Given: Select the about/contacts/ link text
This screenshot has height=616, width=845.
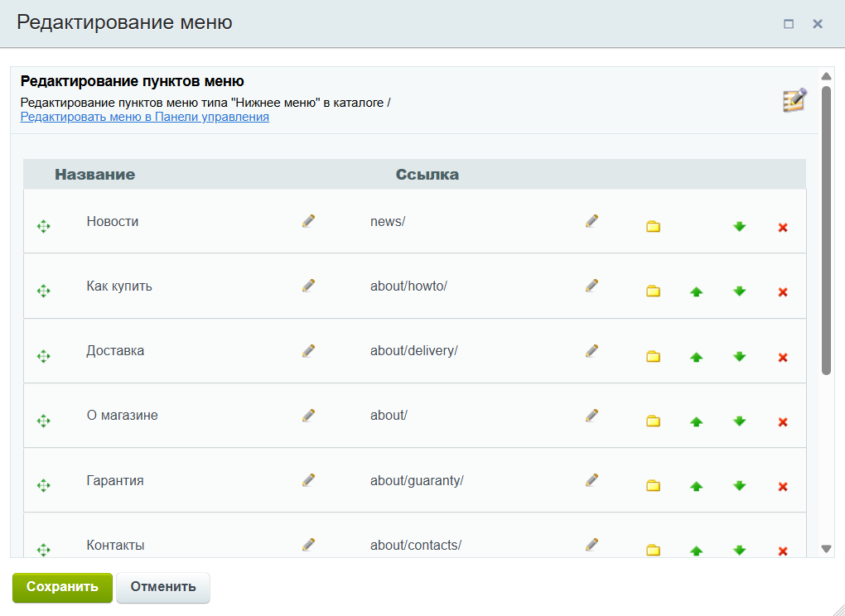Looking at the screenshot, I should 416,545.
